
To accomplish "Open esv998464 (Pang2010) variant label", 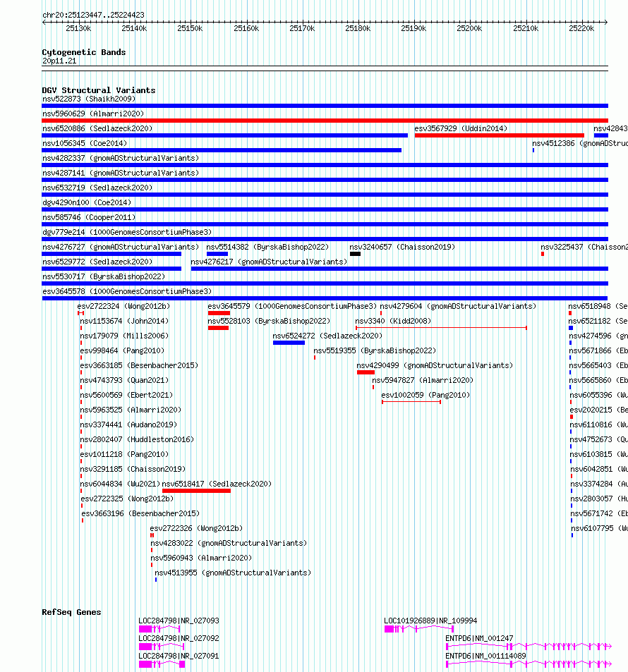I will tap(122, 350).
